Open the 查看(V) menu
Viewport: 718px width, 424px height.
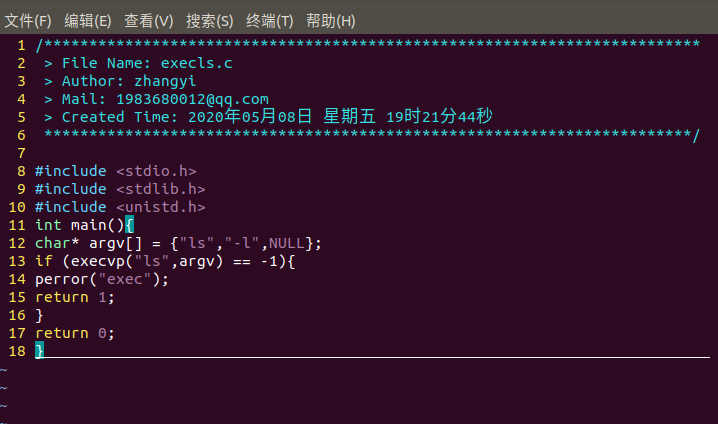click(x=148, y=20)
